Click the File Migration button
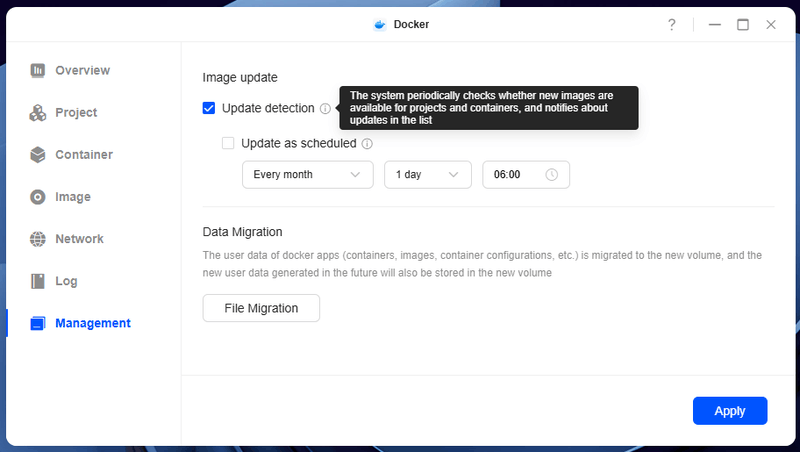The width and height of the screenshot is (800, 452). pos(261,308)
